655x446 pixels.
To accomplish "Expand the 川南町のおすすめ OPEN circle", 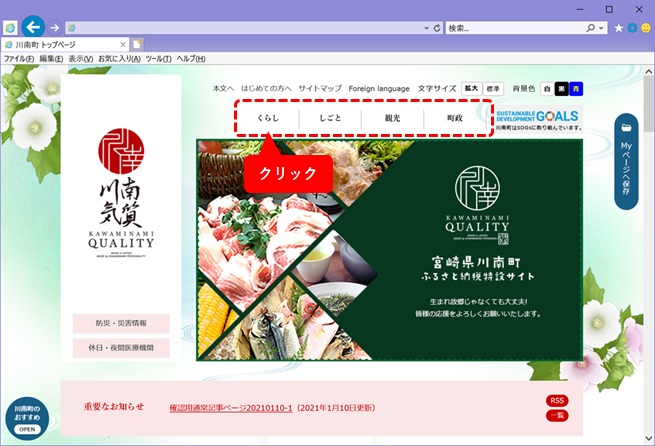I will [x=27, y=418].
